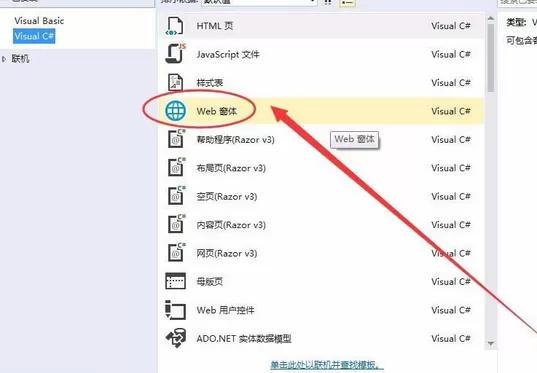537x373 pixels.
Task: Click Visual C# type in ADO.NET row
Action: (451, 339)
